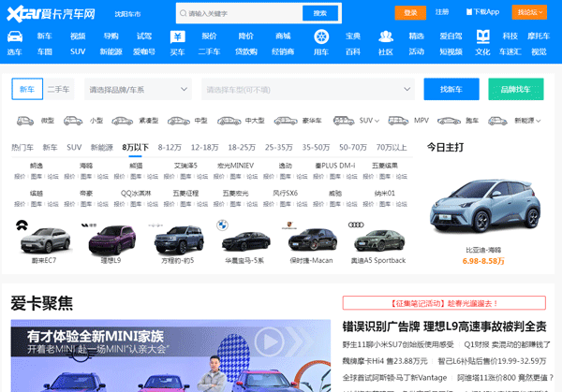
Task: Open 二手车 in the top navigation
Action: click(209, 51)
